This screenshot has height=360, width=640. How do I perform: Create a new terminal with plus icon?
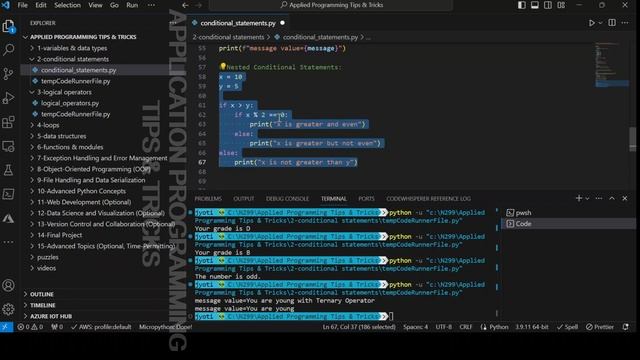pos(578,198)
